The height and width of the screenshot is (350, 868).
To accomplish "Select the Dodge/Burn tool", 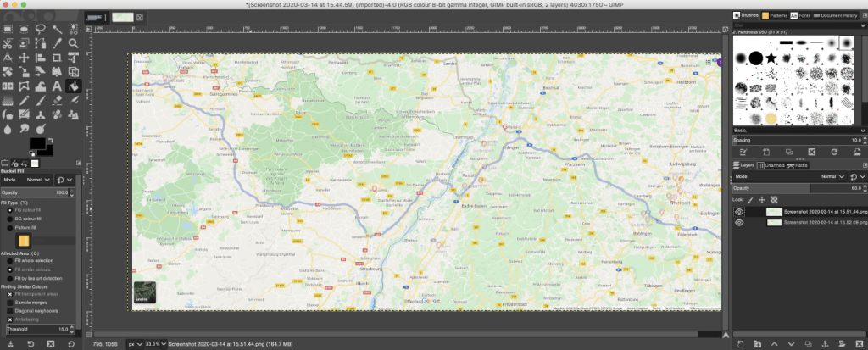I will click(41, 129).
